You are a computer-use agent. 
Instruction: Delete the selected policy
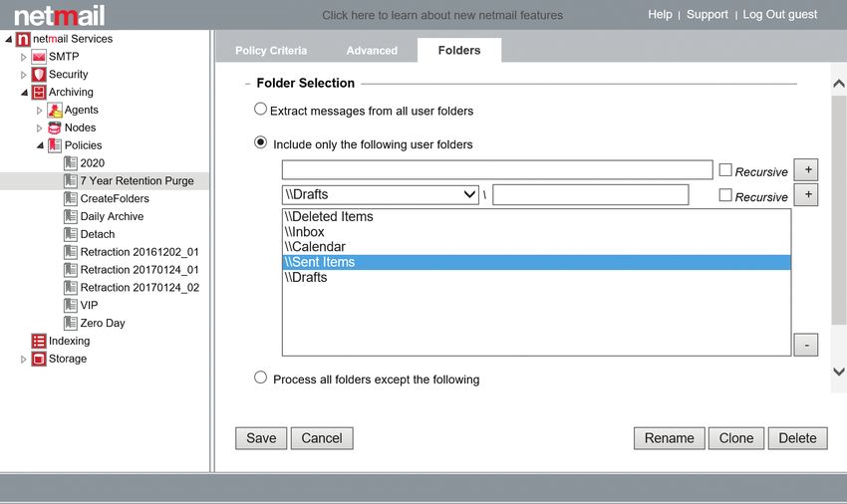click(797, 438)
